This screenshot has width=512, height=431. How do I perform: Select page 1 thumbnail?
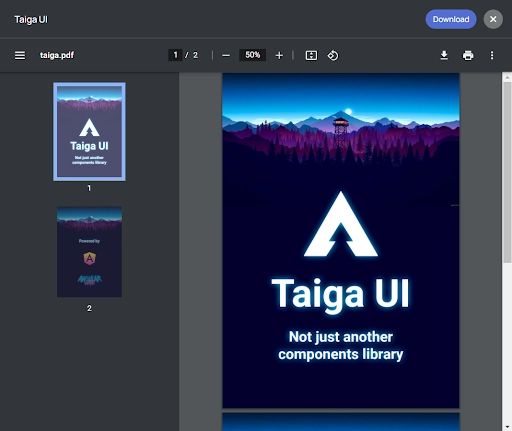89,132
